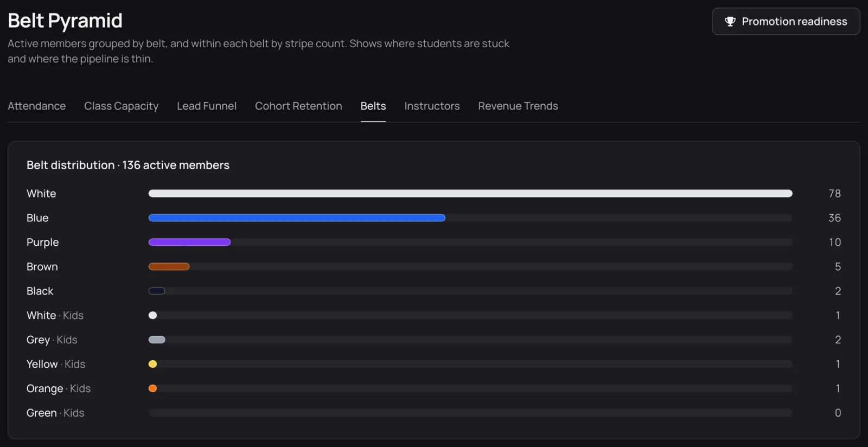Select the 'White · Kids' row label
868x447 pixels.
55,316
